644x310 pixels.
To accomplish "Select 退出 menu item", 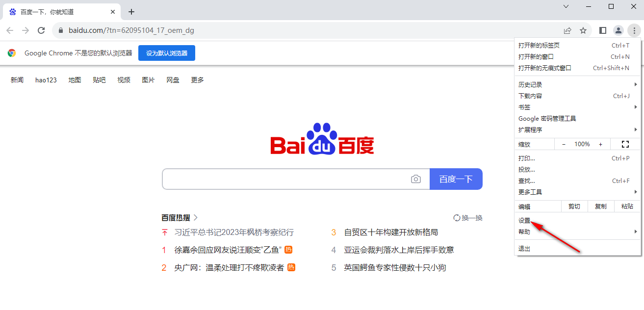I will coord(578,248).
